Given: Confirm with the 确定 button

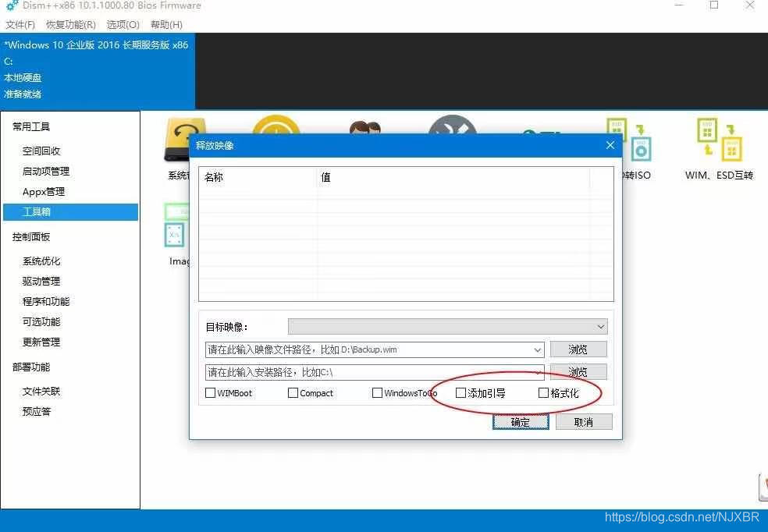Looking at the screenshot, I should (x=521, y=422).
